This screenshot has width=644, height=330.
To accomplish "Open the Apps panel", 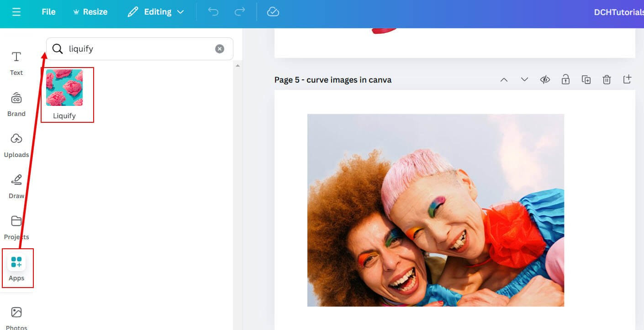I will [x=16, y=268].
